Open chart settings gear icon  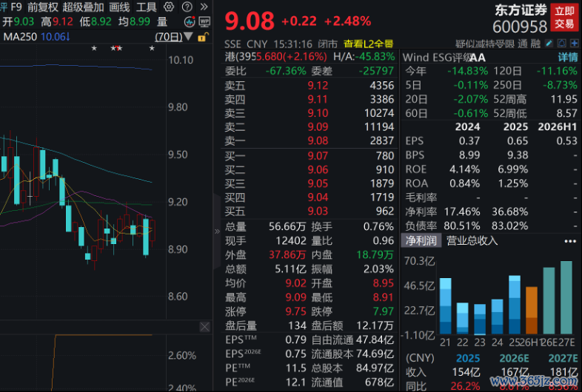point(169,7)
